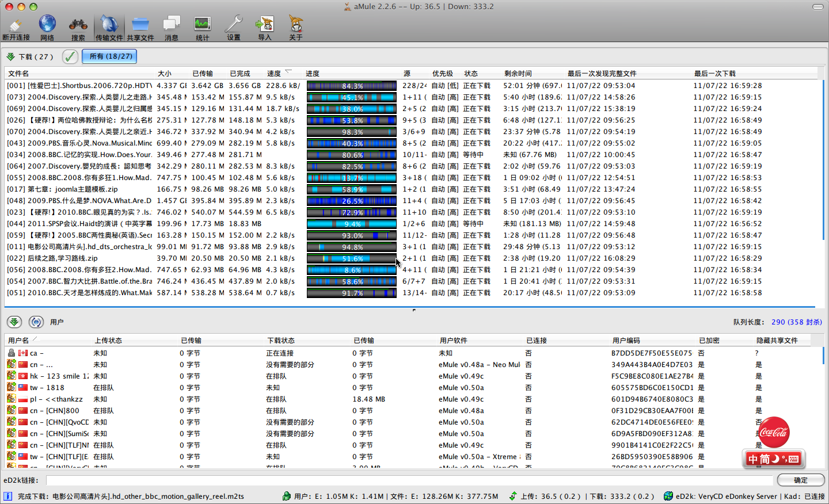
Task: Sort downloads by 速度 column header
Action: pyautogui.click(x=283, y=74)
